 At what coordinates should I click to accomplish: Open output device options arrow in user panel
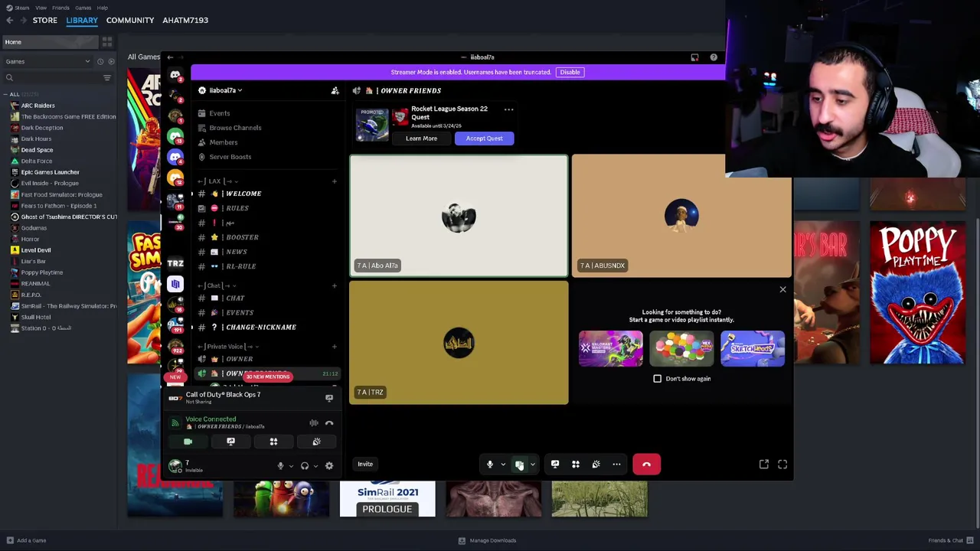click(x=315, y=466)
